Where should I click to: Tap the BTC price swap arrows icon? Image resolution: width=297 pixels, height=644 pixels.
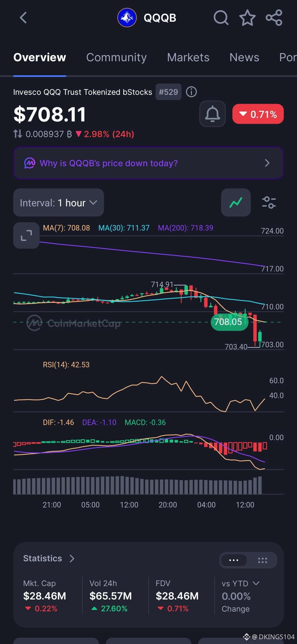click(18, 134)
